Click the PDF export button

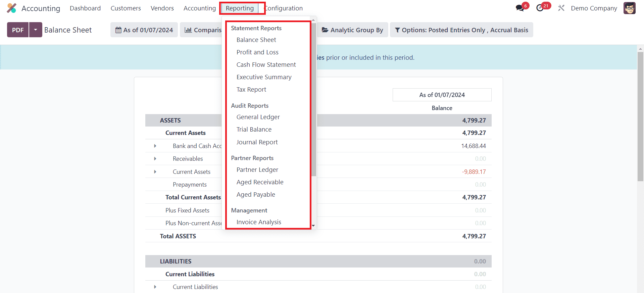pyautogui.click(x=18, y=30)
